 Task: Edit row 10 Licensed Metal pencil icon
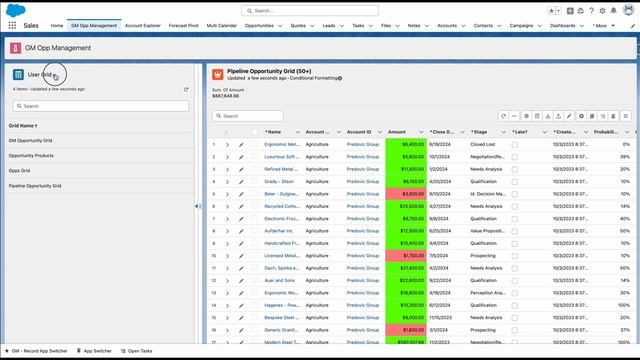click(x=241, y=256)
